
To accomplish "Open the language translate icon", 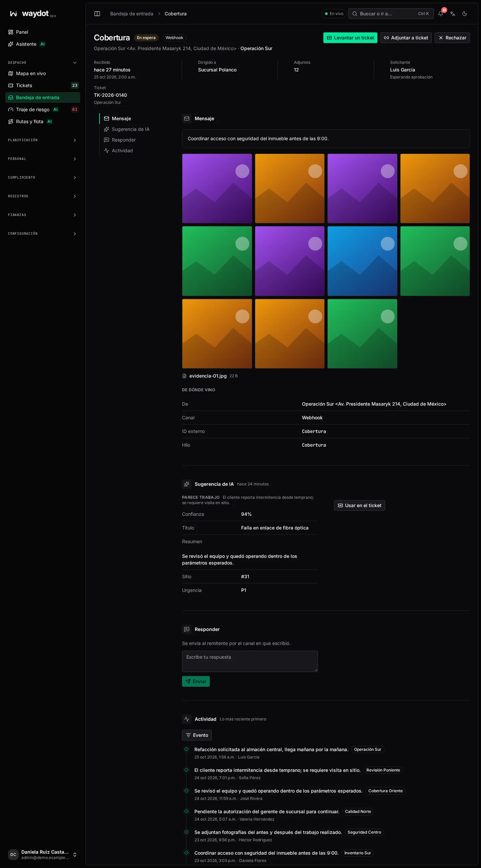I will pyautogui.click(x=453, y=14).
